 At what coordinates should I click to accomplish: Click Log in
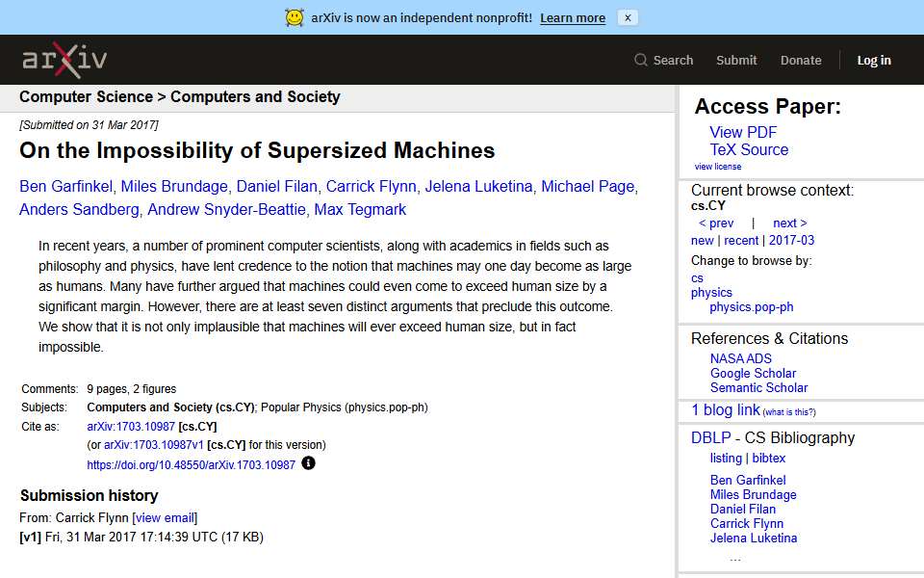point(874,60)
